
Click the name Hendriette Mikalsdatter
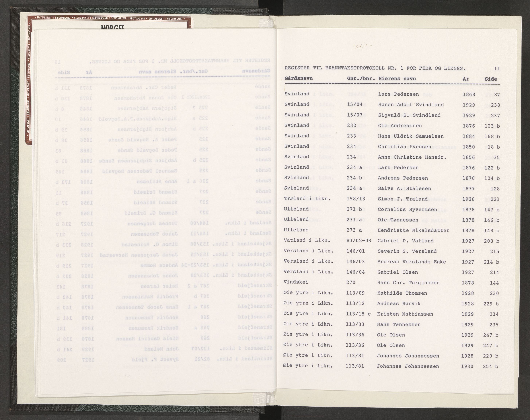(x=413, y=231)
